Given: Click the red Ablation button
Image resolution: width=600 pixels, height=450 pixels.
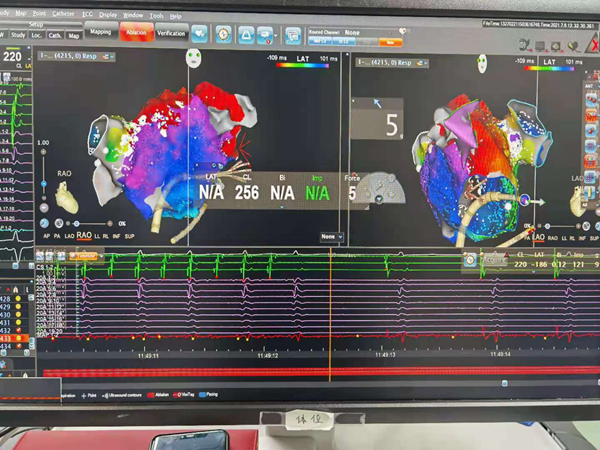Looking at the screenshot, I should (x=135, y=34).
